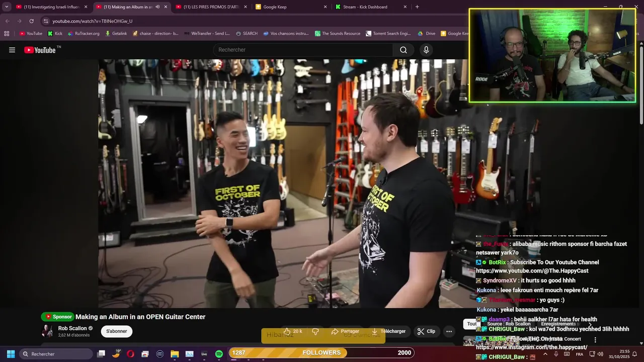Go back with browser back arrow
Viewport: 644px width, 362px height.
tap(7, 21)
